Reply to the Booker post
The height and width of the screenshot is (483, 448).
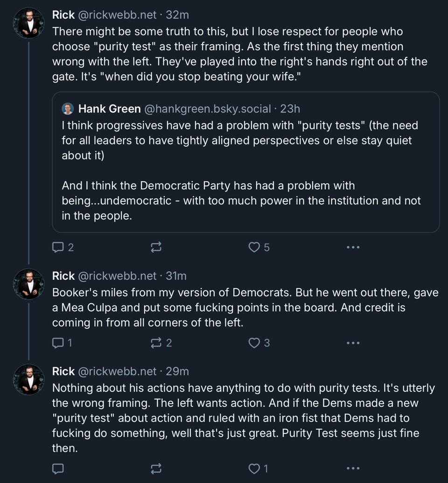click(58, 343)
